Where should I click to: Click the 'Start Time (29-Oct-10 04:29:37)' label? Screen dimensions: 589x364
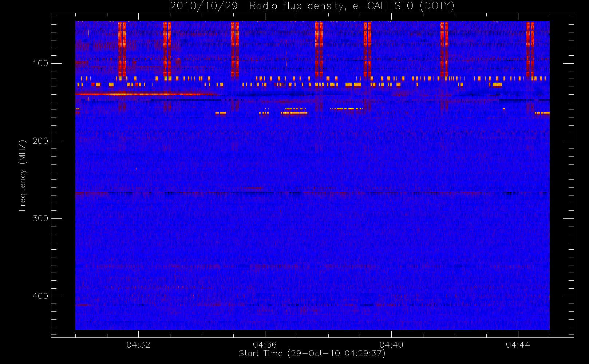click(312, 353)
